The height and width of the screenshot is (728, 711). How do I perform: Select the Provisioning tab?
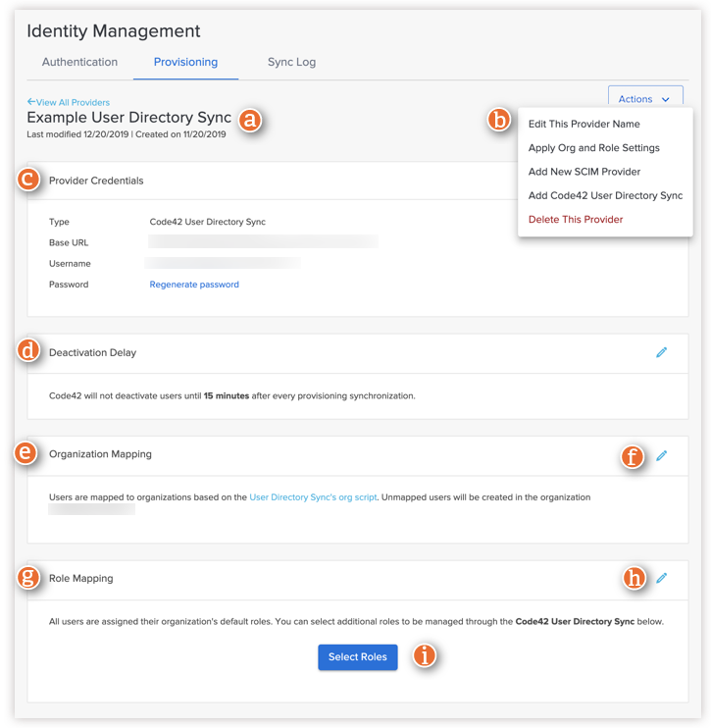185,62
